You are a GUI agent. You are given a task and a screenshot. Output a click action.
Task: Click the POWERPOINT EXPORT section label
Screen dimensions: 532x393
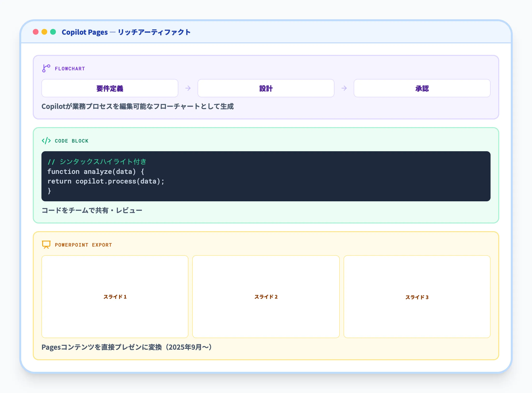point(83,245)
